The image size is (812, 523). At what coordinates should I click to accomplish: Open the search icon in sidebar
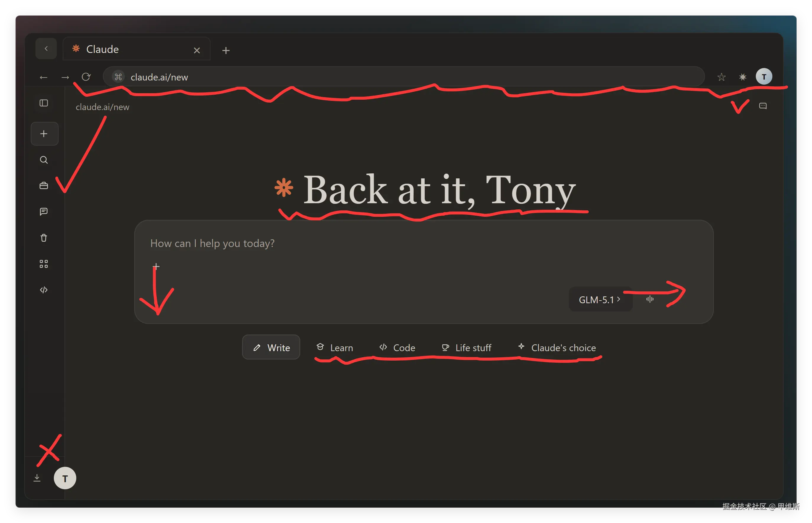point(44,160)
